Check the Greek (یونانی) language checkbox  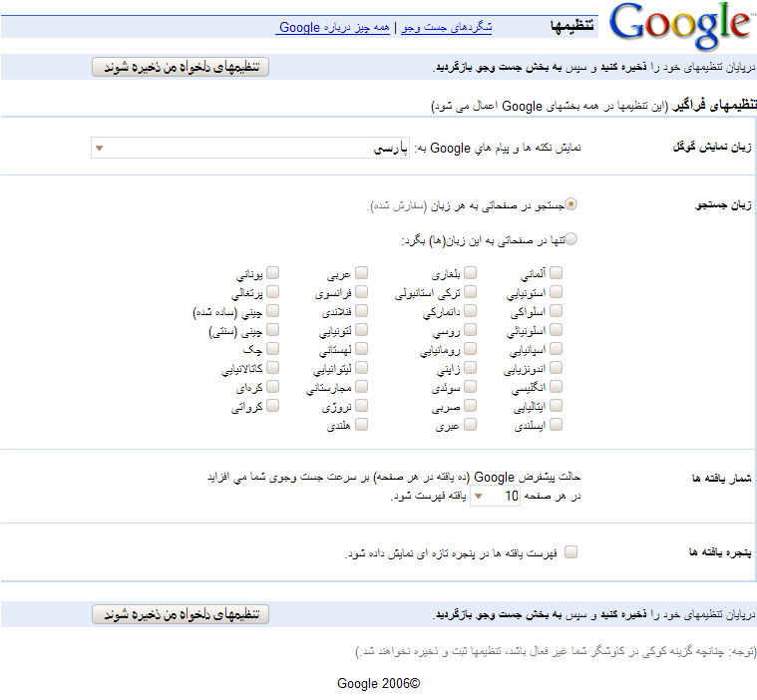click(x=272, y=272)
